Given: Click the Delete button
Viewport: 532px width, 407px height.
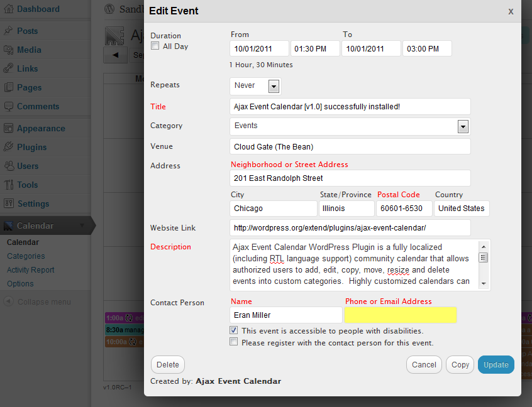Looking at the screenshot, I should pos(168,365).
